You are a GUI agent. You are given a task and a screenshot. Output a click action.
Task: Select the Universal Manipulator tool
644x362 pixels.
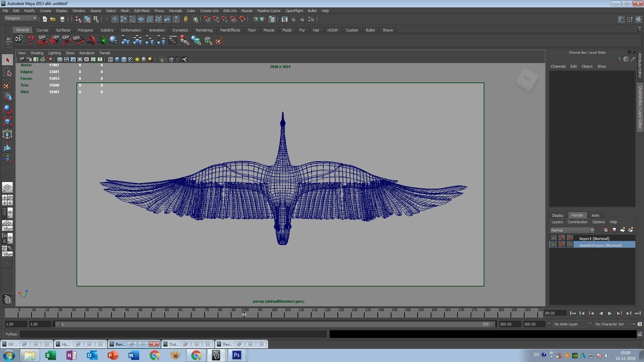pos(7,134)
